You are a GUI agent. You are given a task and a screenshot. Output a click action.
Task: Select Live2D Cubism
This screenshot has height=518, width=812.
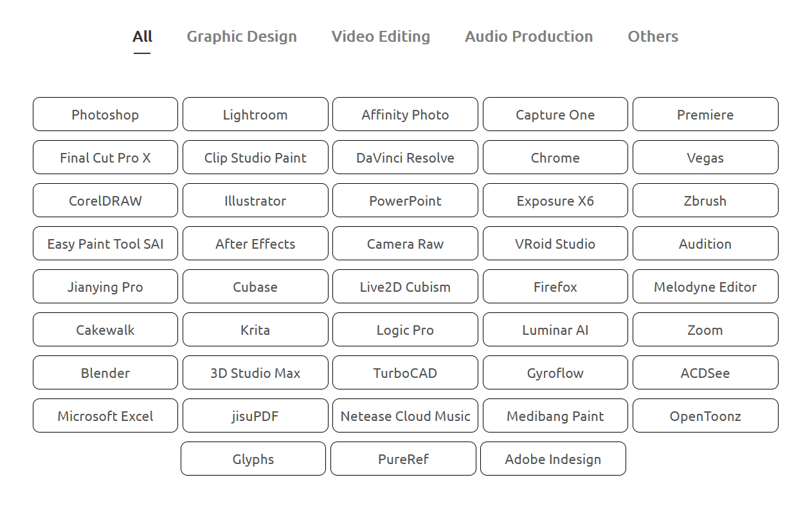point(405,287)
